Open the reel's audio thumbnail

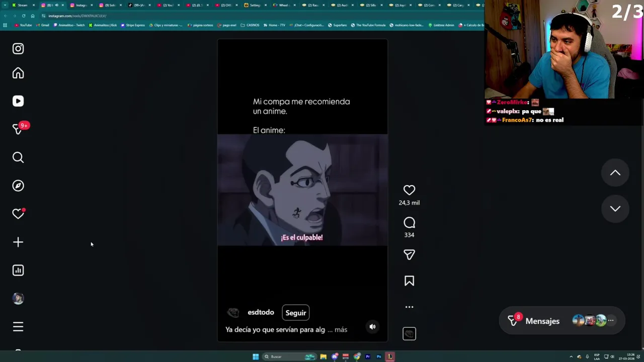[409, 333]
